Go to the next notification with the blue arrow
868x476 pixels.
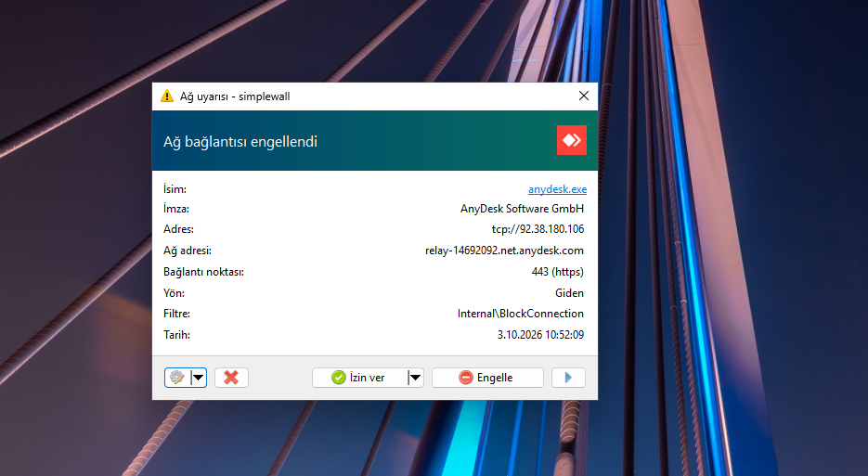coord(568,378)
